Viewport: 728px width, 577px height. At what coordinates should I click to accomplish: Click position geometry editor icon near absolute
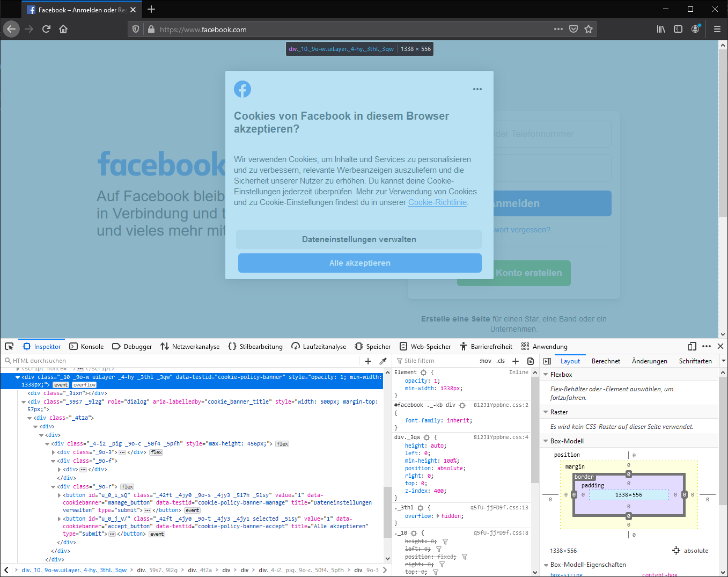(x=676, y=551)
